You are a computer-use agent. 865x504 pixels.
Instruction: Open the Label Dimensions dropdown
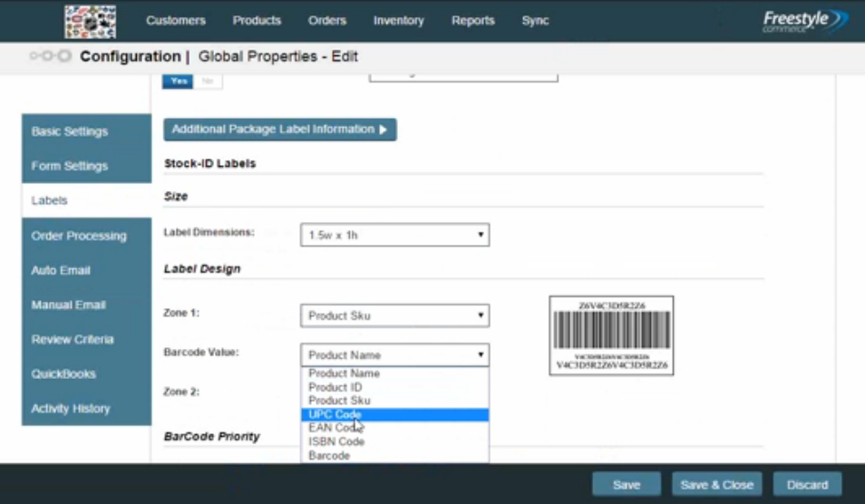[394, 235]
